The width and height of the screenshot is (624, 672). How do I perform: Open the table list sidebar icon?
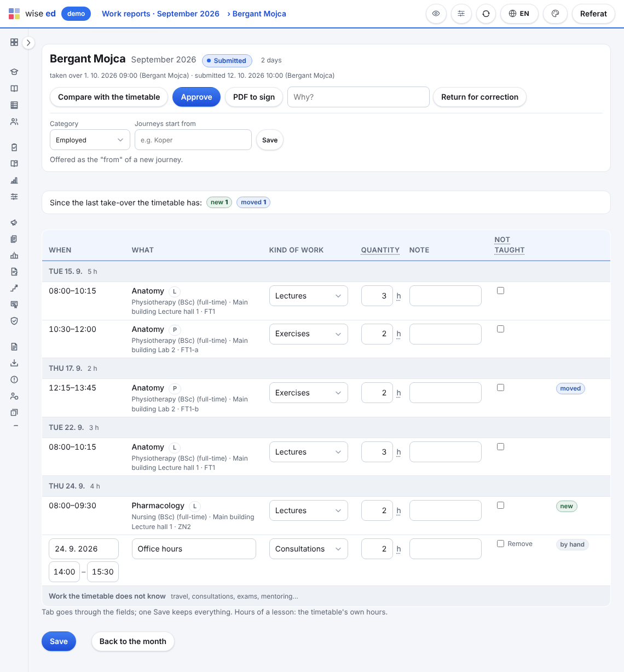click(14, 105)
